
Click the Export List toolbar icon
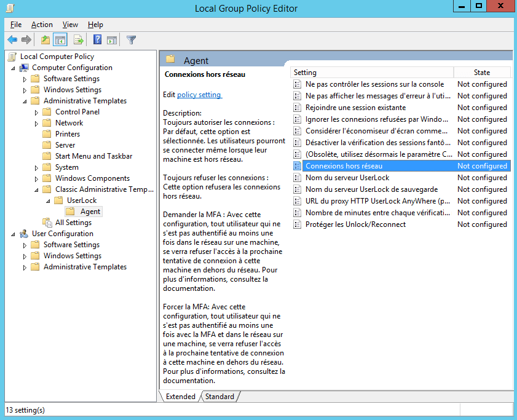(78, 40)
